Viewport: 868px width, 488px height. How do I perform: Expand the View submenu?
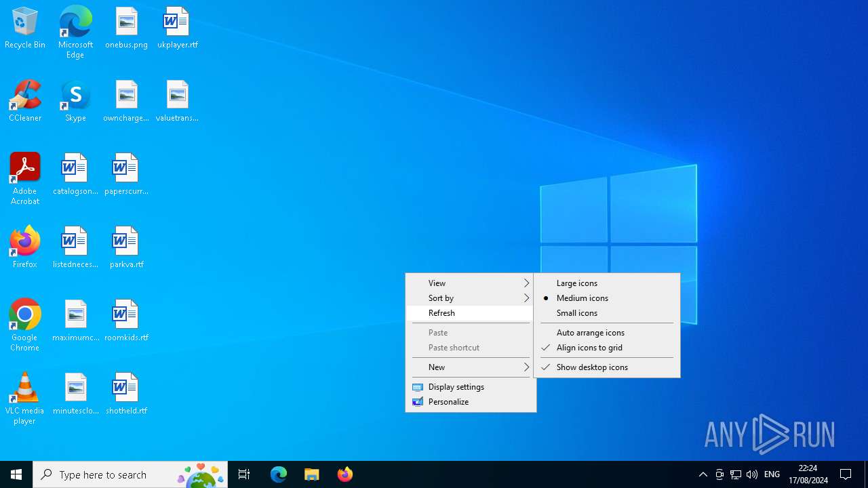[x=471, y=283]
